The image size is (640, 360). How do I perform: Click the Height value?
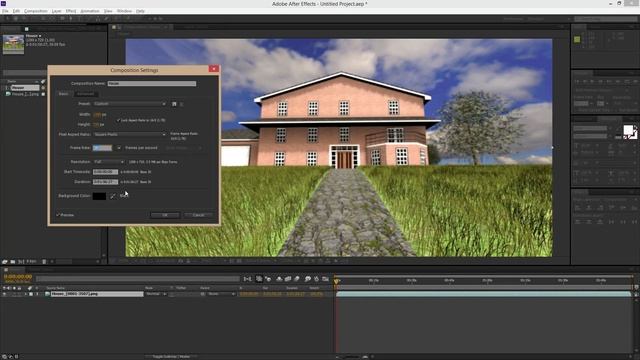coord(96,124)
